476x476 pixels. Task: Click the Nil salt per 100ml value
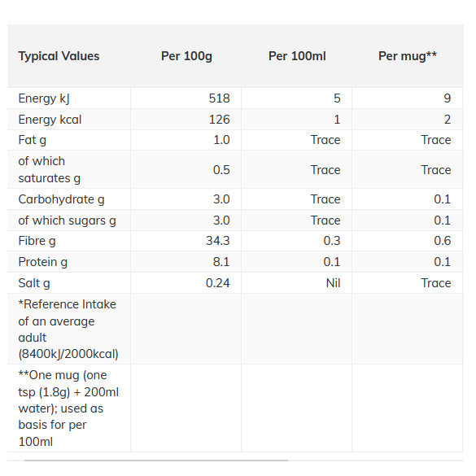tap(333, 283)
